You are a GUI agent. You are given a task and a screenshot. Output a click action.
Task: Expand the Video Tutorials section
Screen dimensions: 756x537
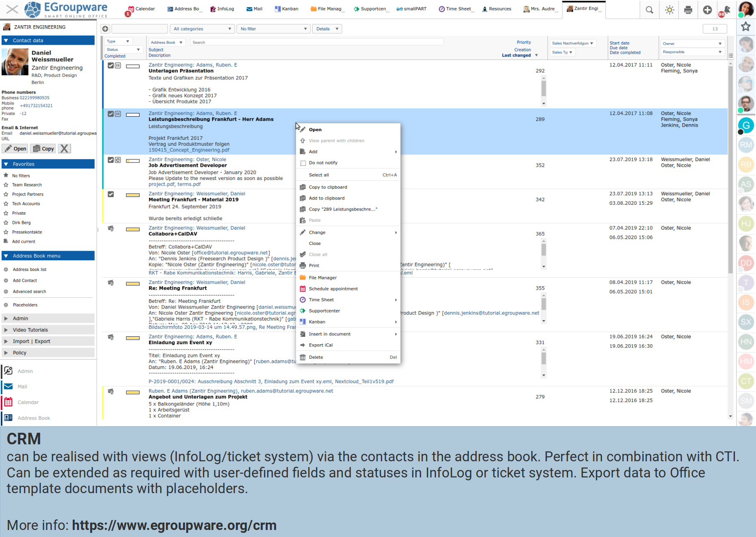(30, 330)
